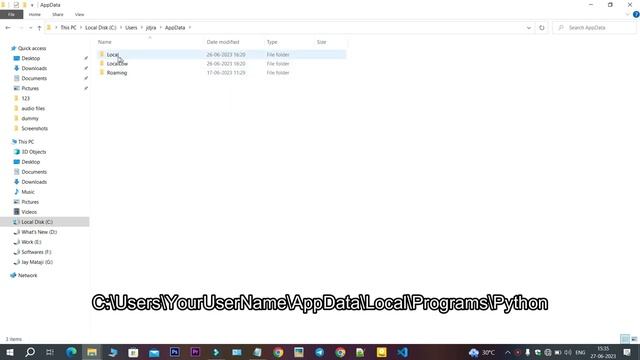Screen dimensions: 640x360
Task: Select This PC in navigation pane
Action: pos(26,142)
